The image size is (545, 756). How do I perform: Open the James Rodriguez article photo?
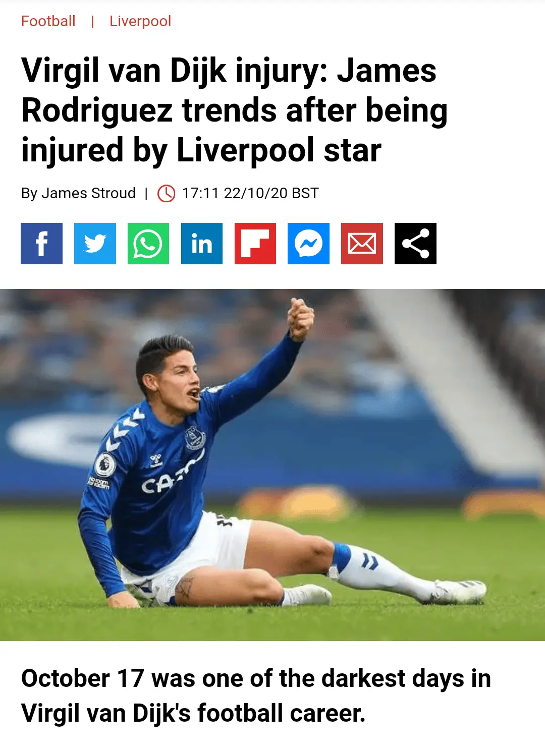pos(272,464)
